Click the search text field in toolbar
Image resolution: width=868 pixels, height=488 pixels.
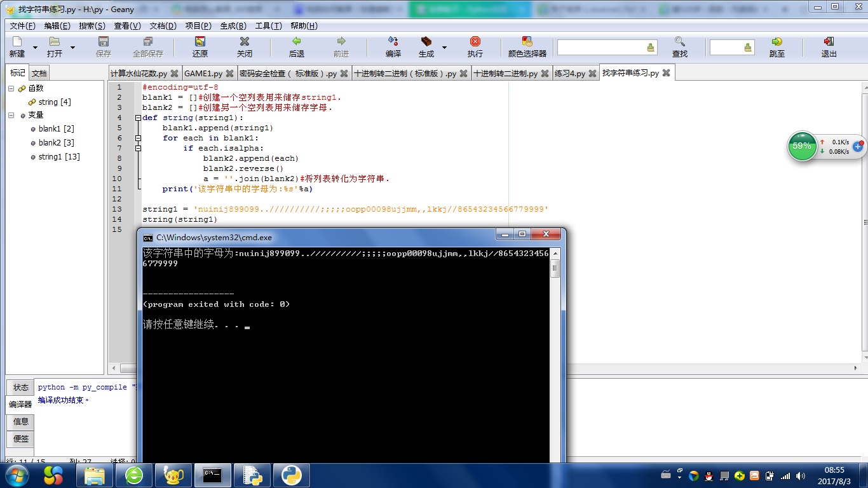click(x=600, y=48)
